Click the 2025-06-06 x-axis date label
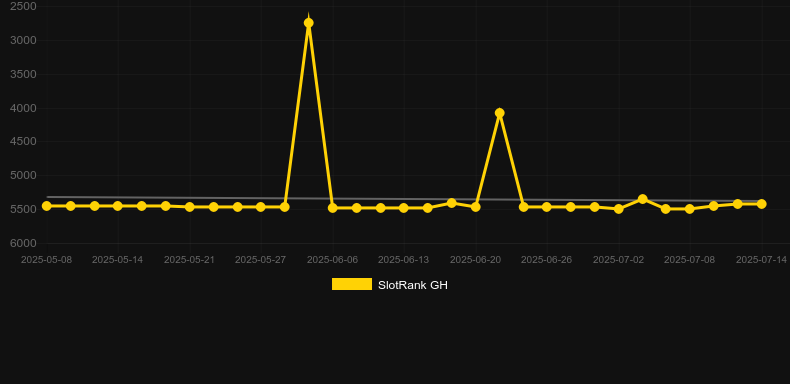 tap(333, 260)
